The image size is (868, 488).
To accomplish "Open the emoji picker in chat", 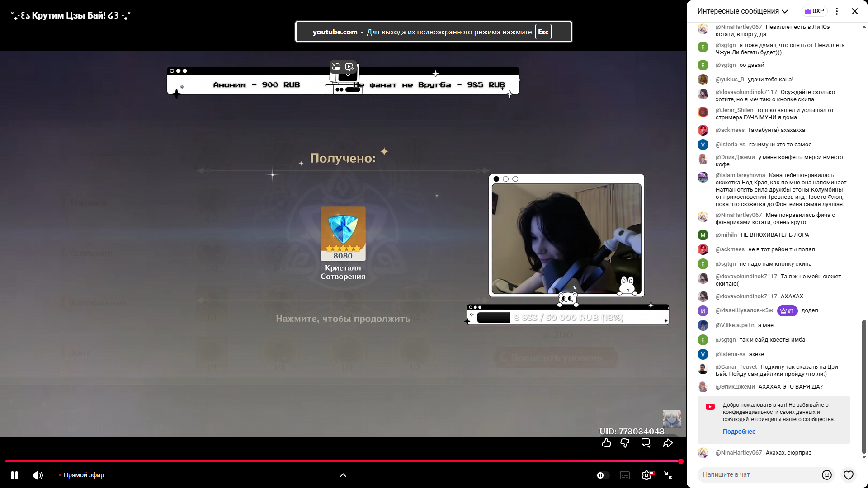I will (827, 475).
